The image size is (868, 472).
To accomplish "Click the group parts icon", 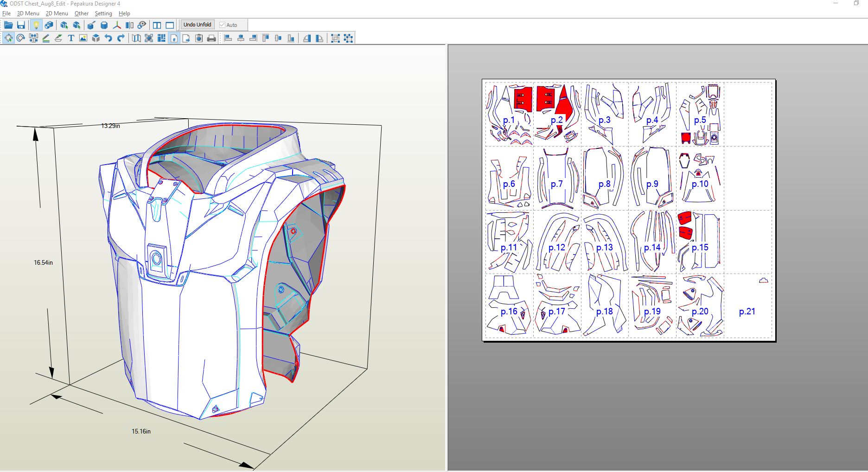I will (x=335, y=38).
